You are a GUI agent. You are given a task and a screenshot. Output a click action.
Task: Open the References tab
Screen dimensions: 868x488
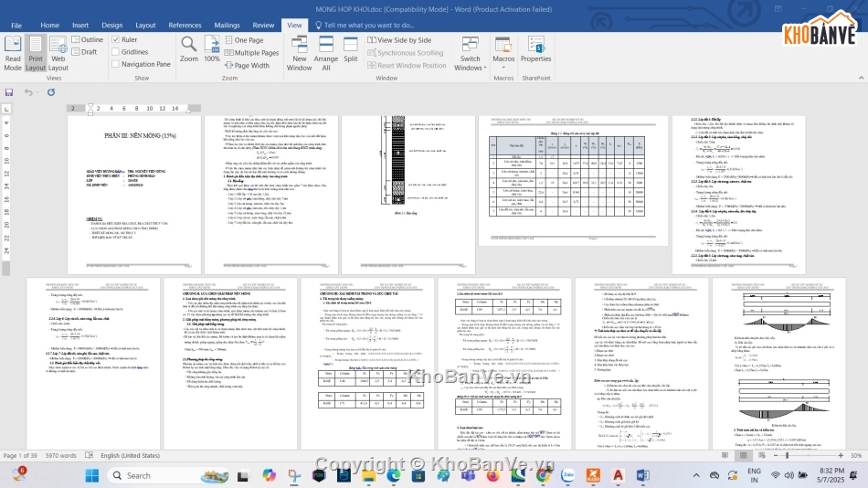[x=185, y=25]
